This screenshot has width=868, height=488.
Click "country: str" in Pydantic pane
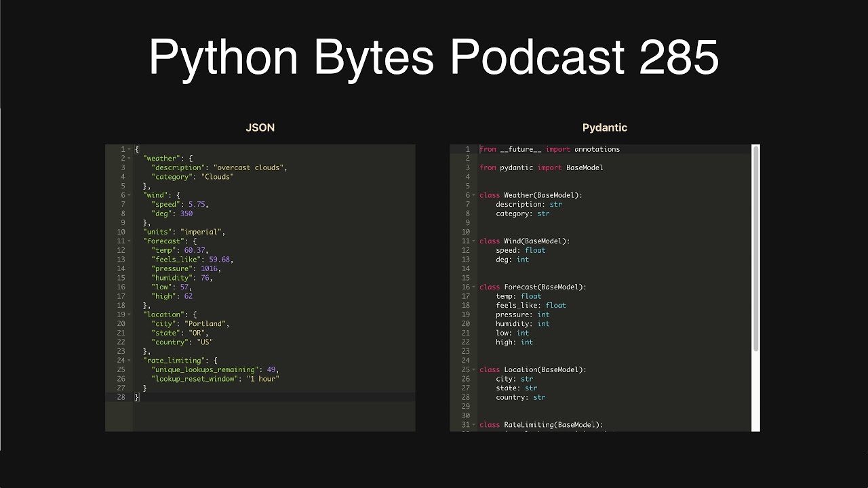point(521,397)
